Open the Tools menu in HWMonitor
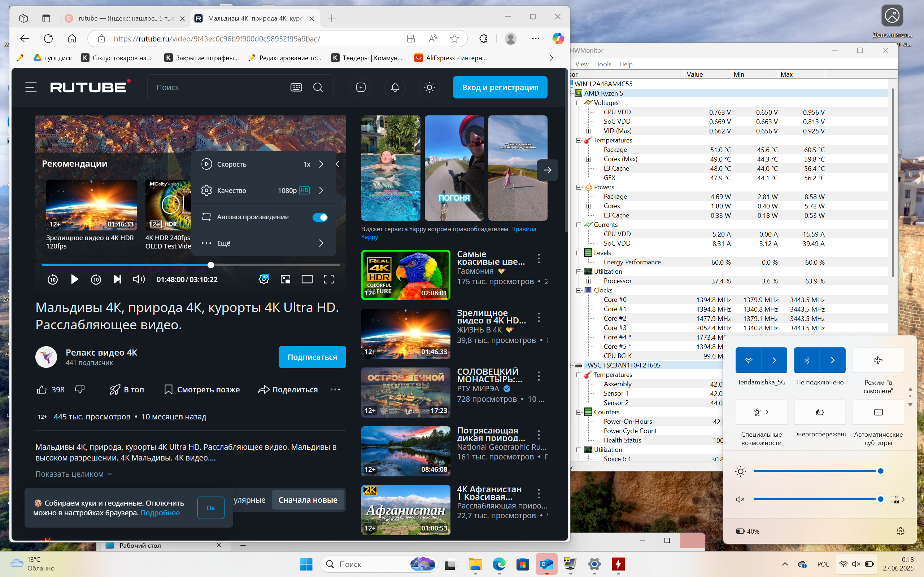The width and height of the screenshot is (924, 577). 603,64
